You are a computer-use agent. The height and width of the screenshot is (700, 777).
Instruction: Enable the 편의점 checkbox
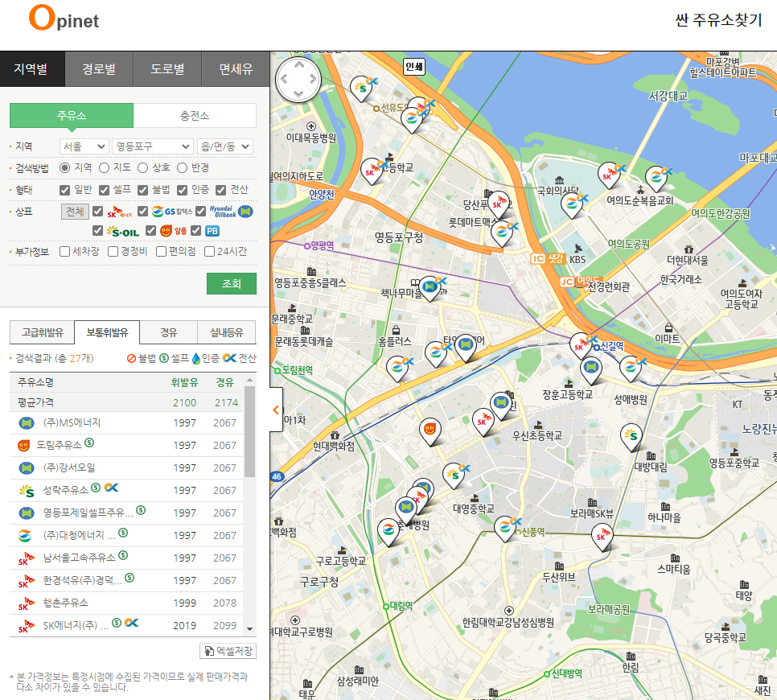[x=161, y=252]
